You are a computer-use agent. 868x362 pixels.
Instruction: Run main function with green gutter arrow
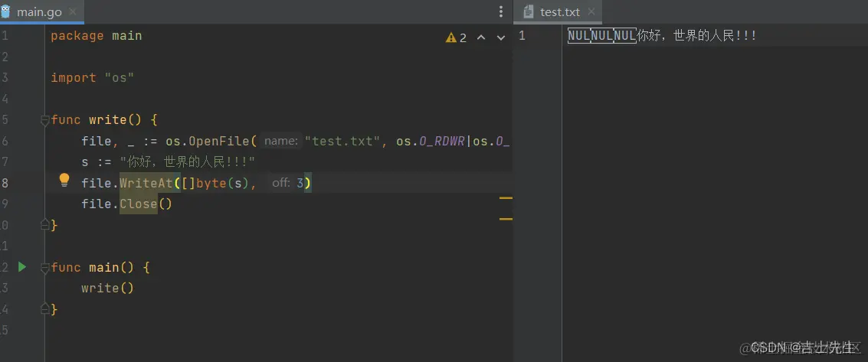click(x=21, y=267)
